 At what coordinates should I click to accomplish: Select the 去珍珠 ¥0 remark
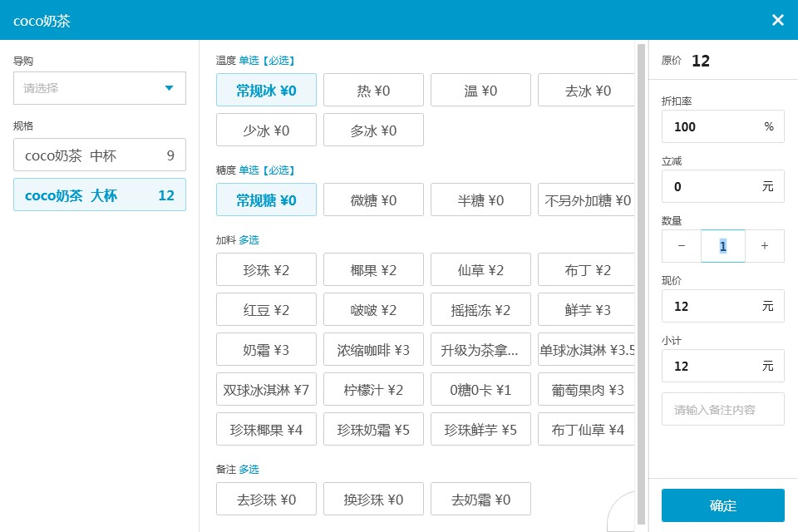(x=266, y=499)
